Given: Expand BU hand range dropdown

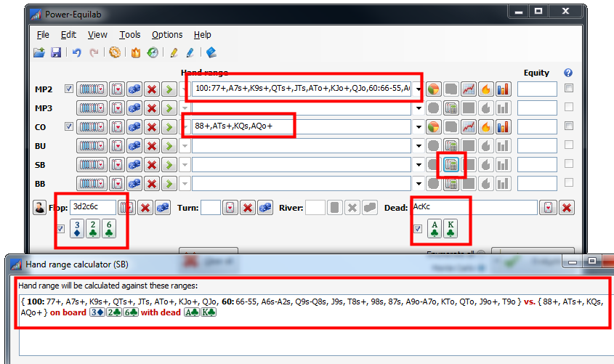Looking at the screenshot, I should click(419, 146).
